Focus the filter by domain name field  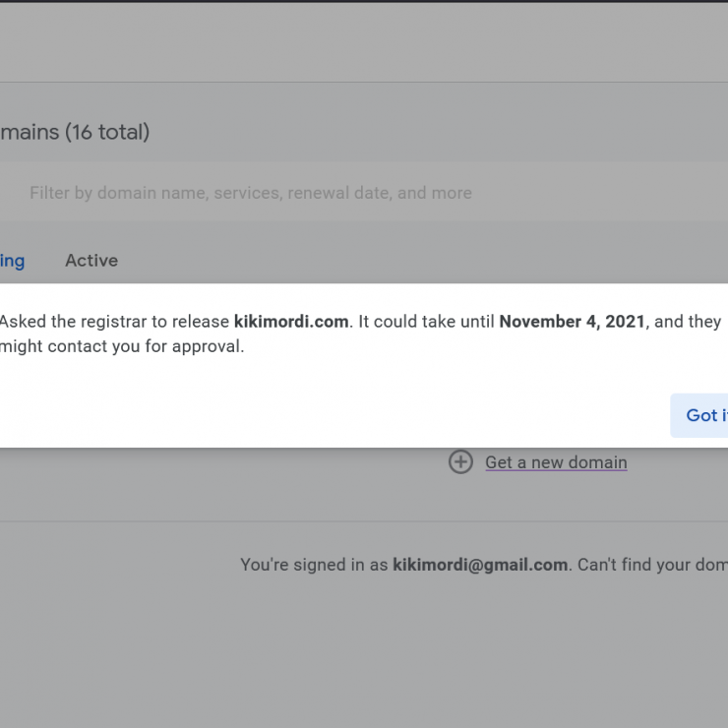(364, 193)
